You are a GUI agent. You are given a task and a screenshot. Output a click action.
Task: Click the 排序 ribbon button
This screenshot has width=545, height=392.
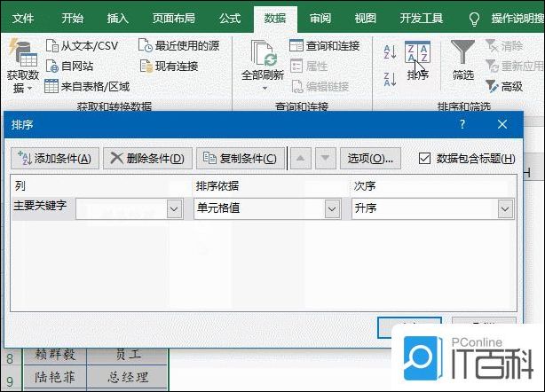point(418,61)
